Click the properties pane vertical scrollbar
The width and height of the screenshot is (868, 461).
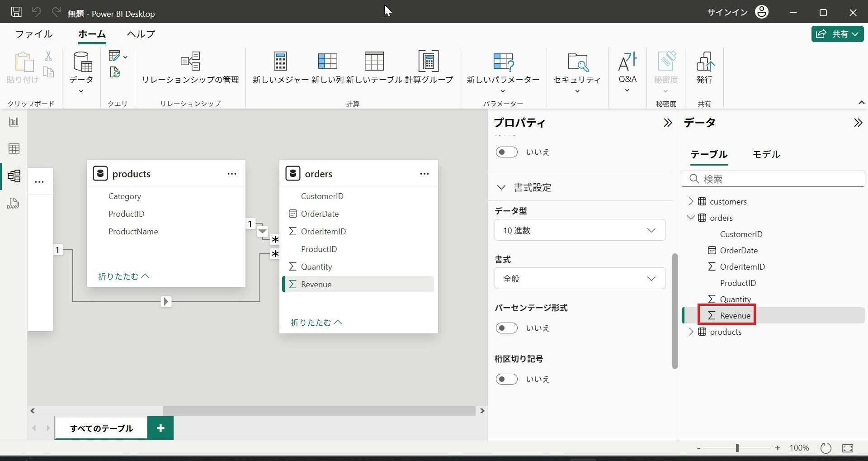tap(675, 311)
